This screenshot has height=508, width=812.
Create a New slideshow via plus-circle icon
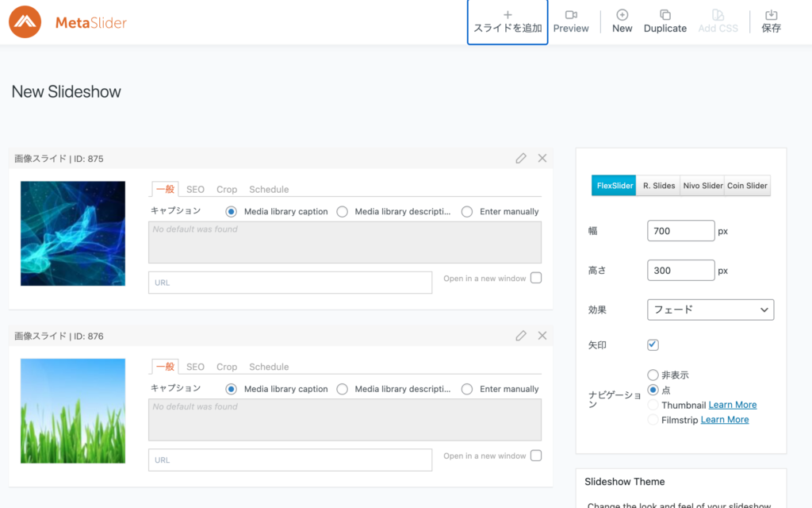coord(622,15)
